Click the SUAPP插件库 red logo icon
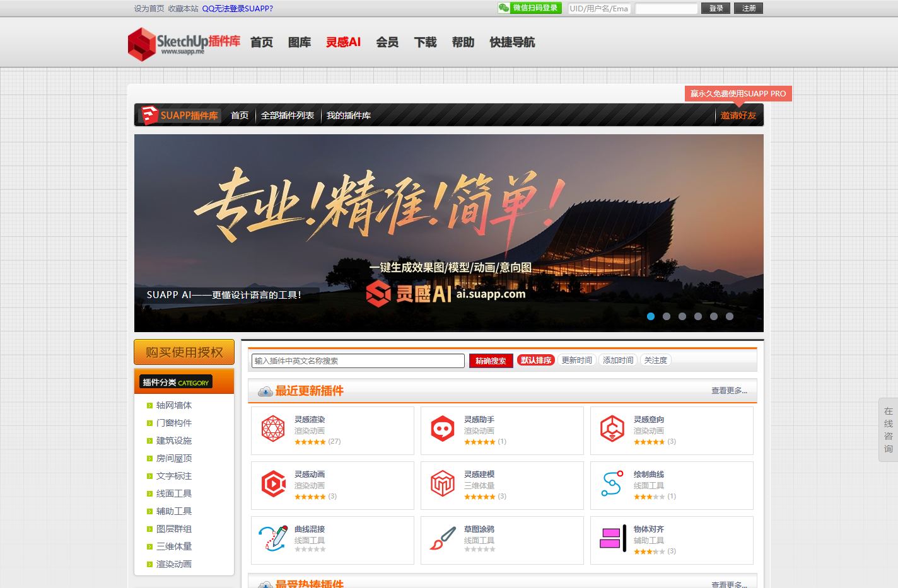898x588 pixels. (149, 115)
